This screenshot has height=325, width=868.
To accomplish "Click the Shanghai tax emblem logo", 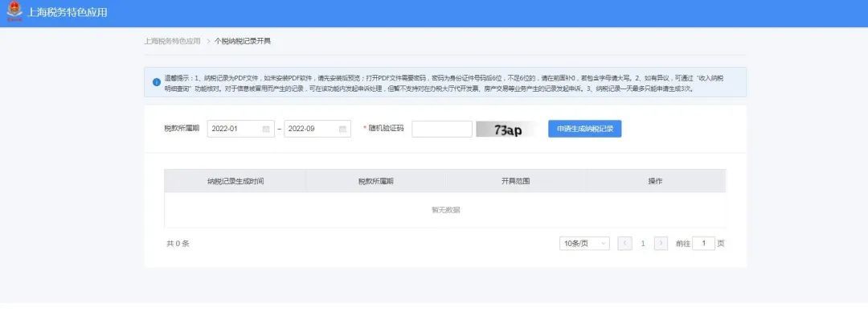I will coord(14,11).
